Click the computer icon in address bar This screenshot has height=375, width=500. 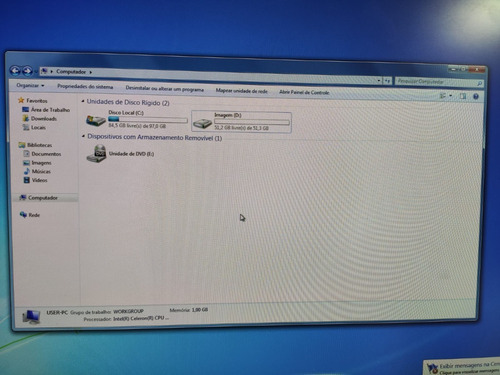coord(44,71)
